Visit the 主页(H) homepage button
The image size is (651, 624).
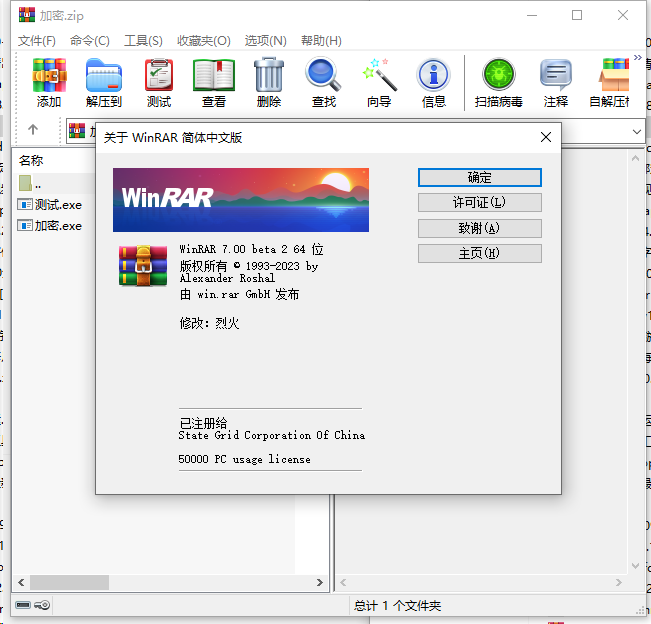(x=480, y=253)
